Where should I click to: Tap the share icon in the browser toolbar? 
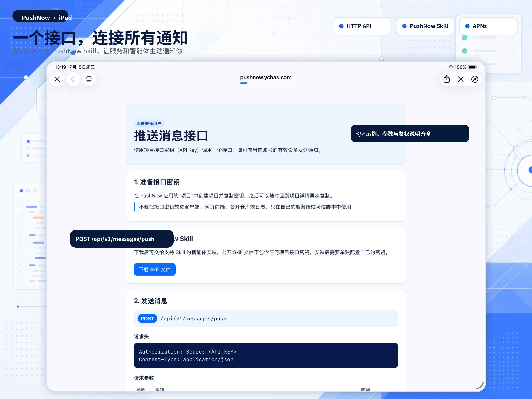(x=447, y=79)
